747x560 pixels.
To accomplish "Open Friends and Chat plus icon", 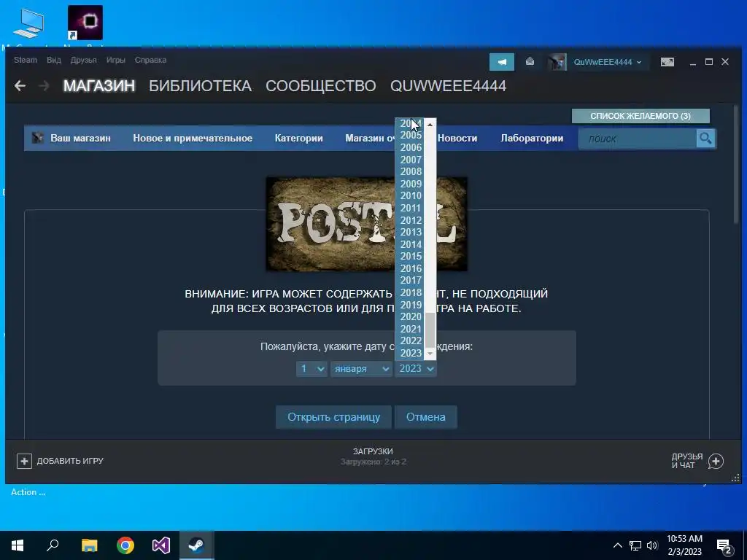I will pyautogui.click(x=716, y=461).
